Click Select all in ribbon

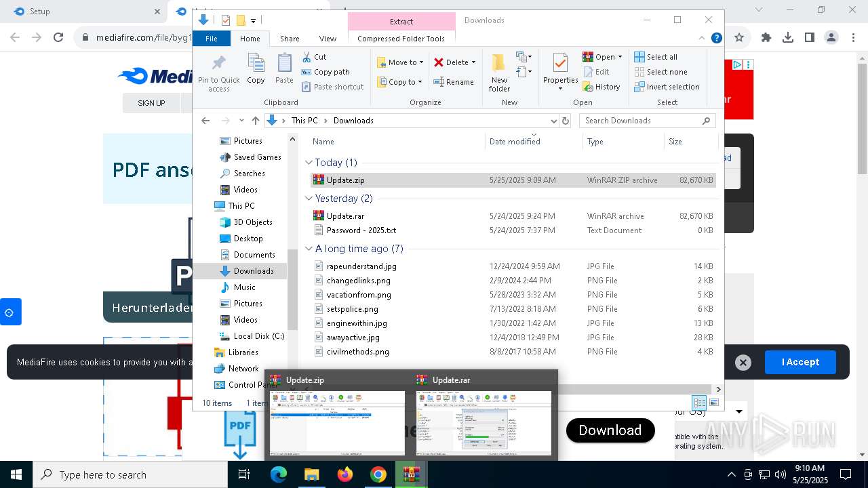(655, 57)
